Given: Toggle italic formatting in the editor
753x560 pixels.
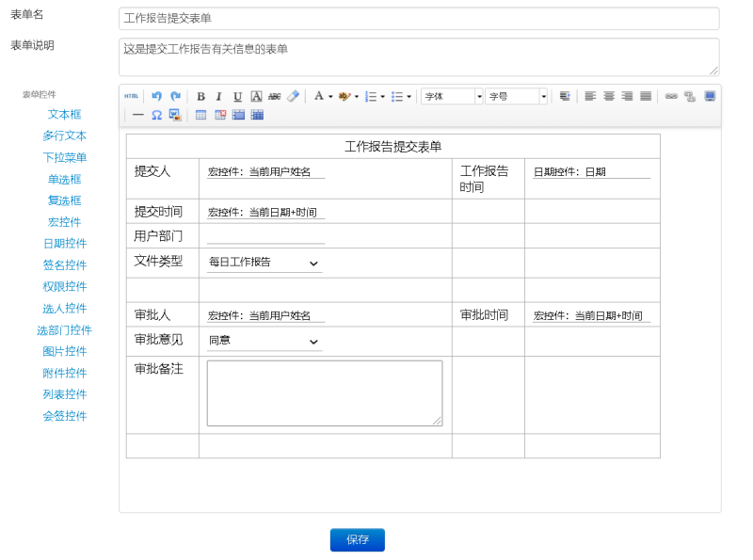Looking at the screenshot, I should (217, 95).
